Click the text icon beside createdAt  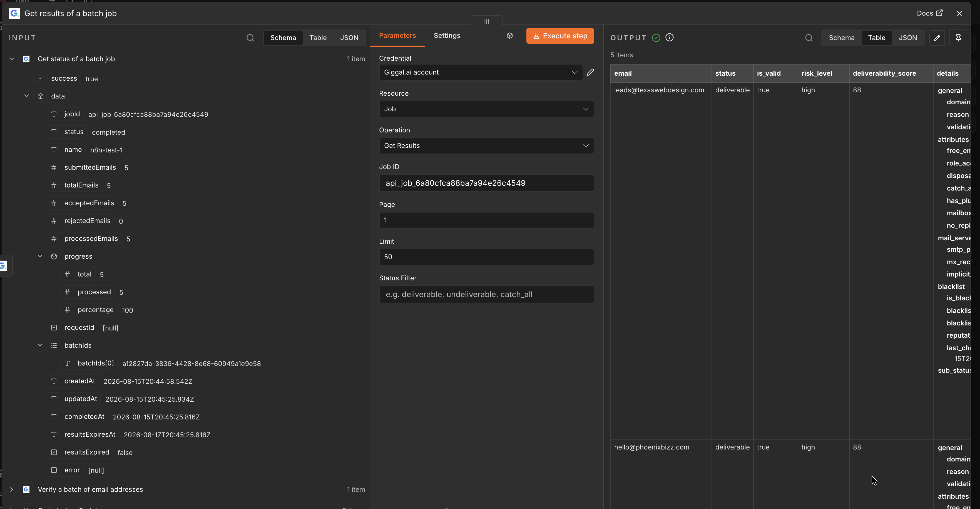54,381
